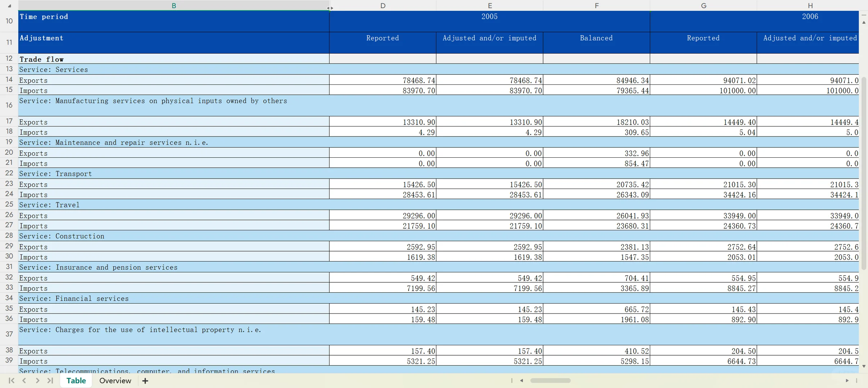
Task: Click the select-all corner triangle
Action: (9, 6)
